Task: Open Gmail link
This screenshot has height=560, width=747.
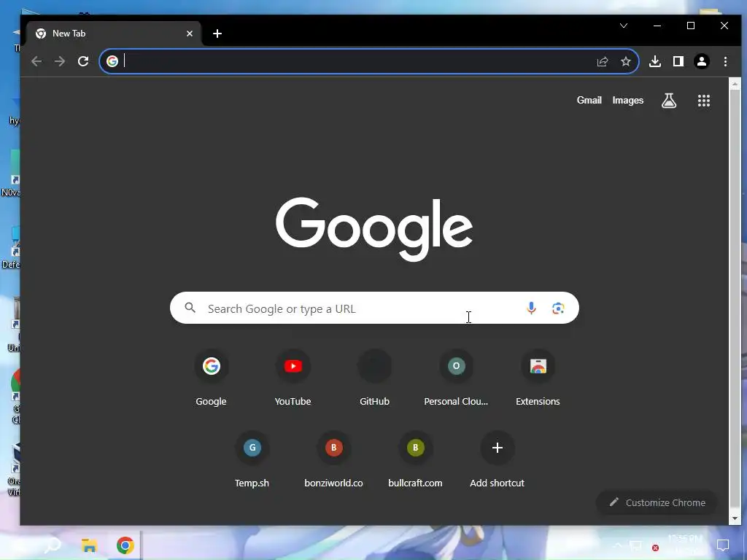Action: pos(589,101)
